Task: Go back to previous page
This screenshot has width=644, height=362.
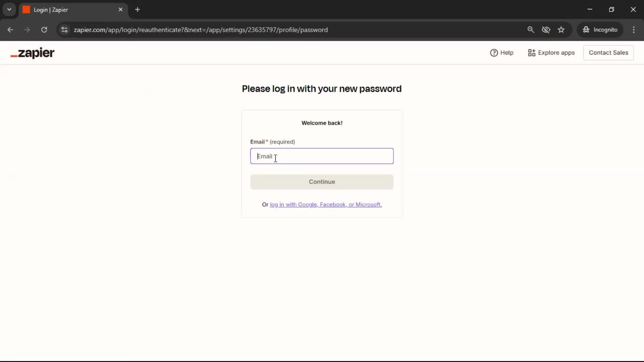Action: click(x=10, y=30)
